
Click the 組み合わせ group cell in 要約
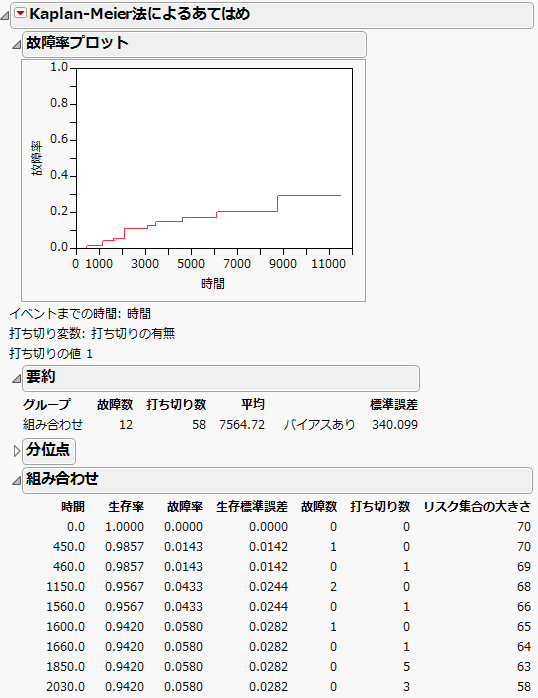pos(53,424)
